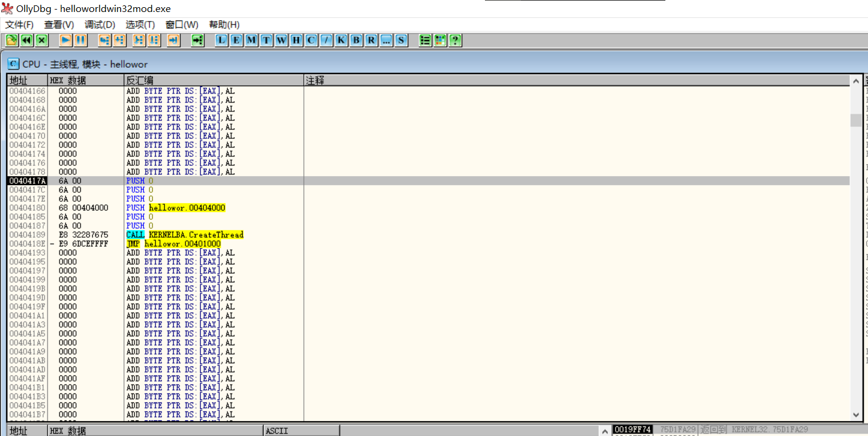Viewport: 868px width, 436px height.
Task: Click the Execute till return icon
Action: [x=173, y=40]
